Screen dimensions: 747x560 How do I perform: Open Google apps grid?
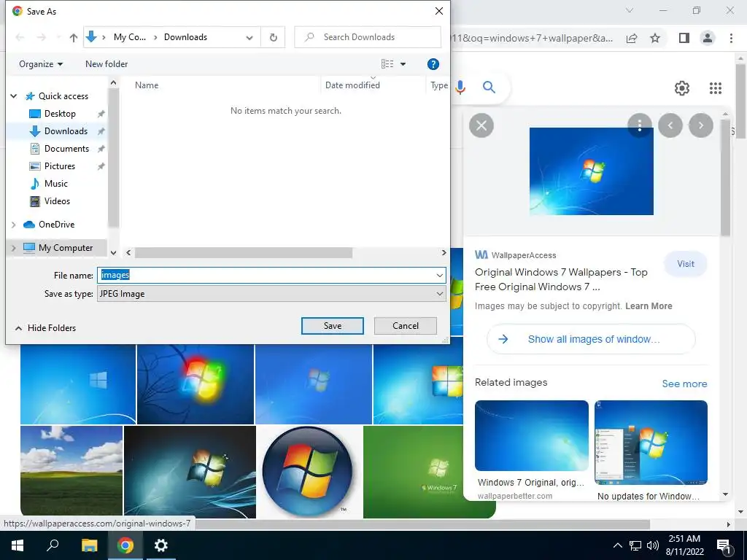(716, 88)
